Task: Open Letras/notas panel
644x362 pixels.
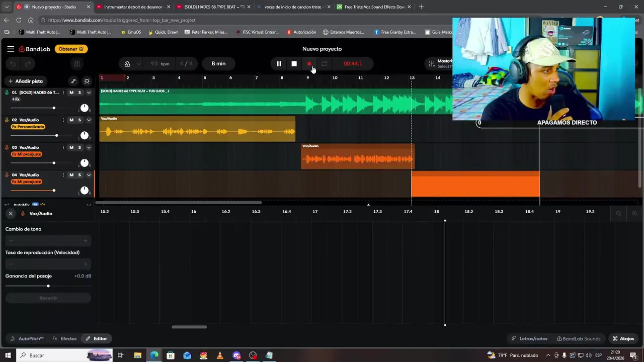Action: tap(529, 339)
